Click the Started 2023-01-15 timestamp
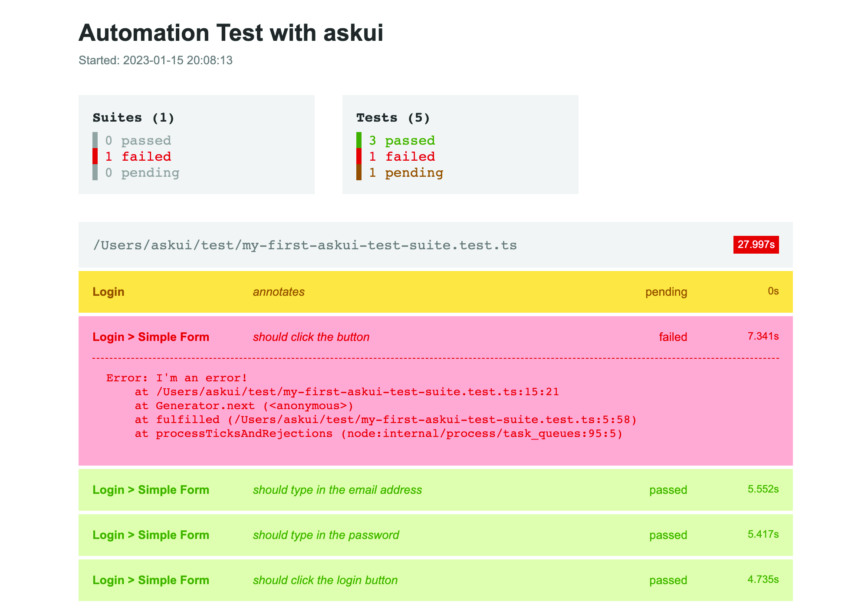This screenshot has height=615, width=868. [155, 61]
